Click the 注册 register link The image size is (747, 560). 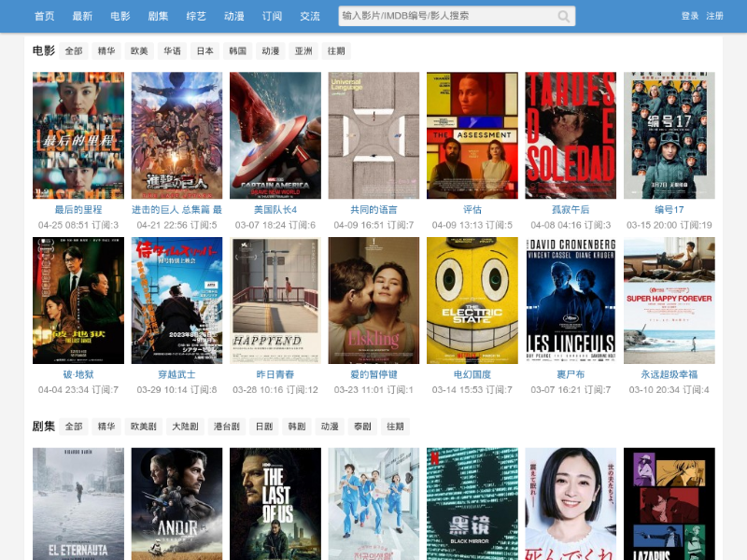pos(714,16)
